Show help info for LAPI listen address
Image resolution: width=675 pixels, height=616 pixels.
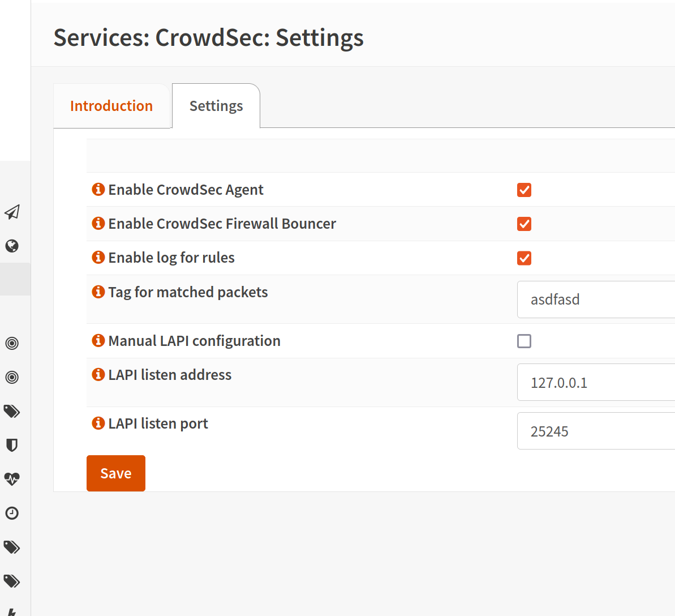tap(98, 374)
